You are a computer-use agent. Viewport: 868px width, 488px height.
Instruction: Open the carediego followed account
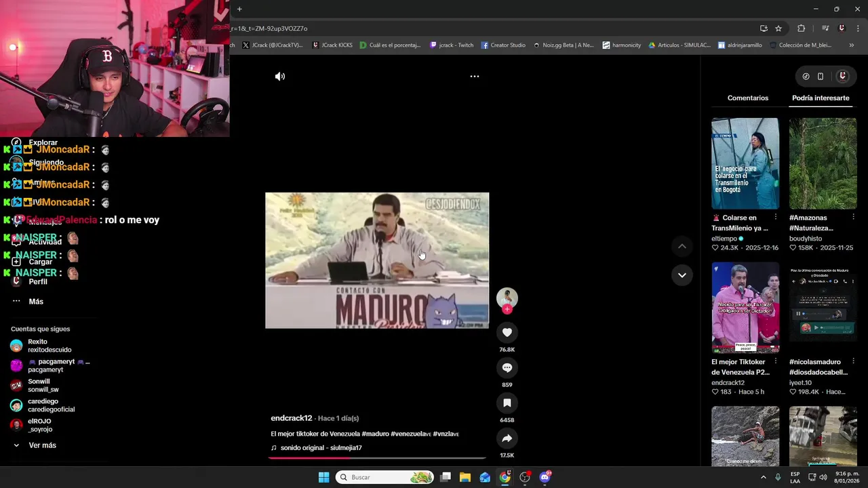43,405
